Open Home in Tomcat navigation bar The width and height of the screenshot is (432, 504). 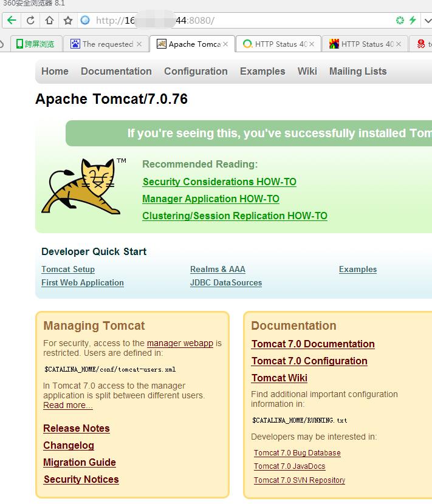(55, 72)
